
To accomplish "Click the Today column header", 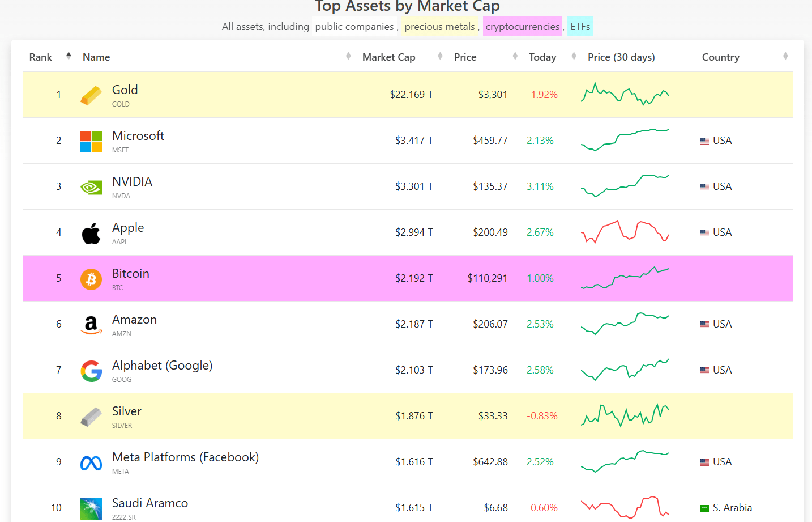I will 542,57.
